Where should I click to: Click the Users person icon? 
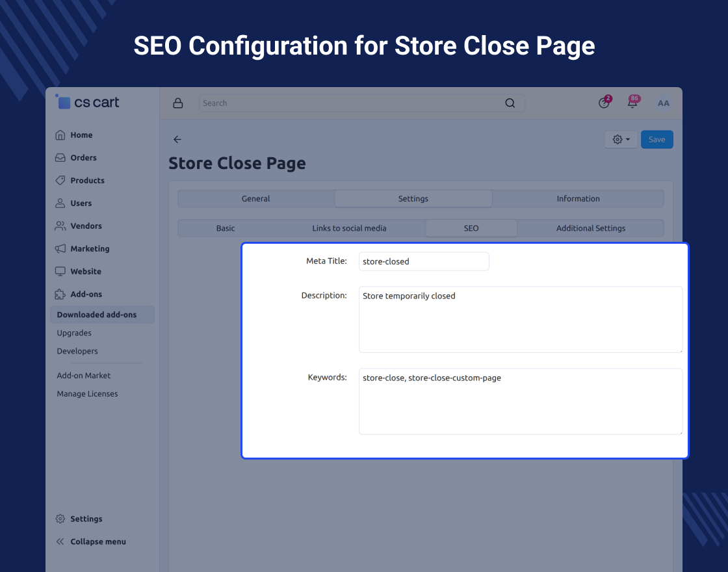pyautogui.click(x=60, y=203)
